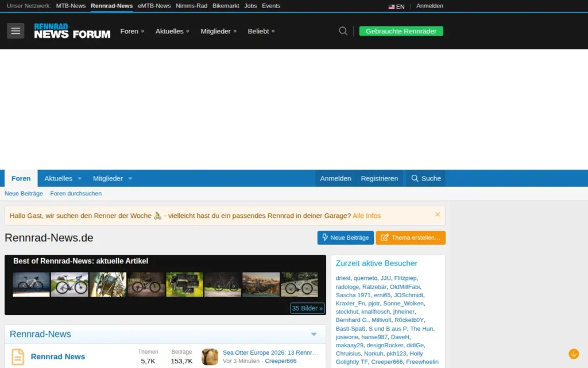Select Mitglieder tab in blue nav bar
Viewport: 588px width, 368px height.
click(x=108, y=178)
